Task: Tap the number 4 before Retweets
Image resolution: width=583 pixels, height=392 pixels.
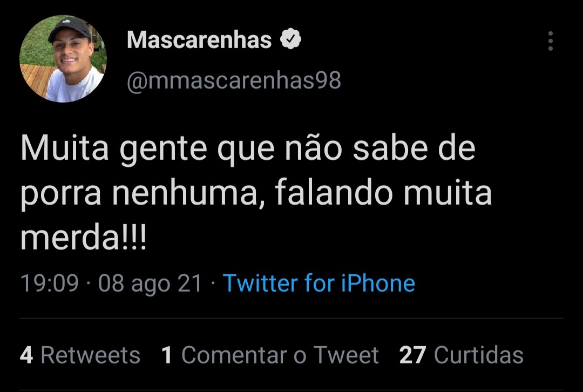Action: (x=26, y=355)
